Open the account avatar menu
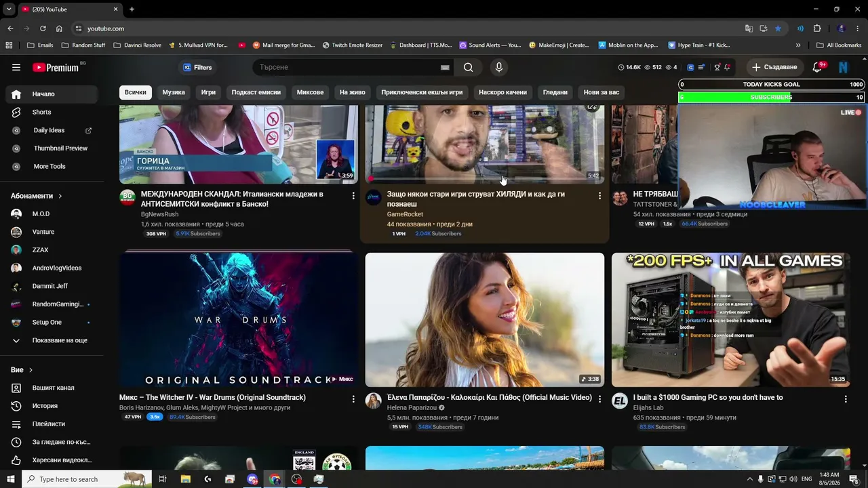Screen dimensions: 868x488 [843, 67]
